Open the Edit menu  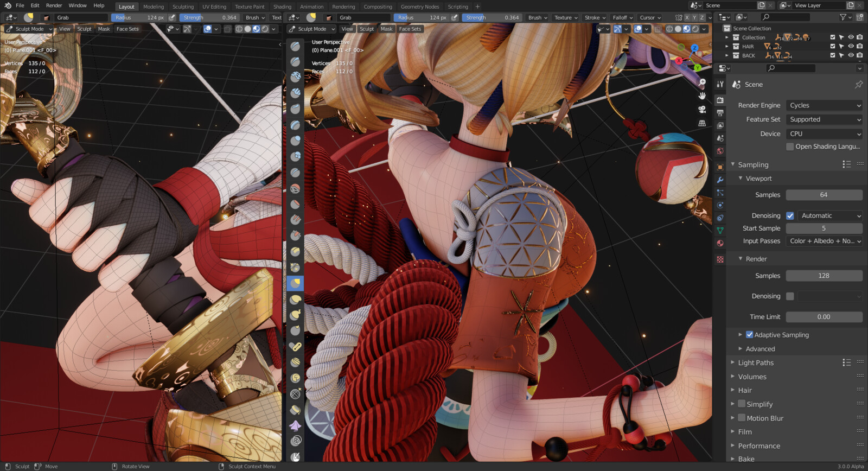click(35, 5)
